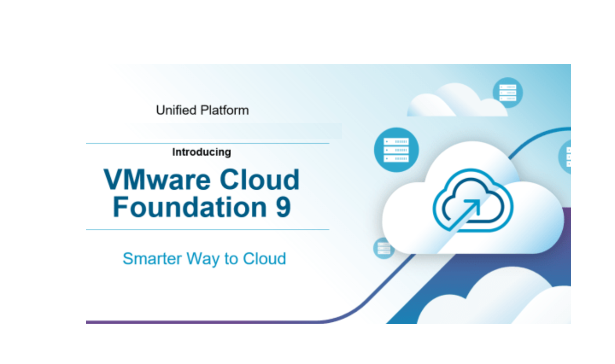Click the cloud upload arrow icon

tap(473, 200)
